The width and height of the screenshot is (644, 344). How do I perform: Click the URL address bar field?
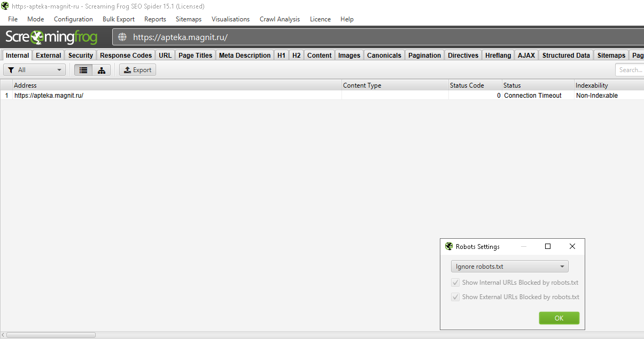[378, 37]
